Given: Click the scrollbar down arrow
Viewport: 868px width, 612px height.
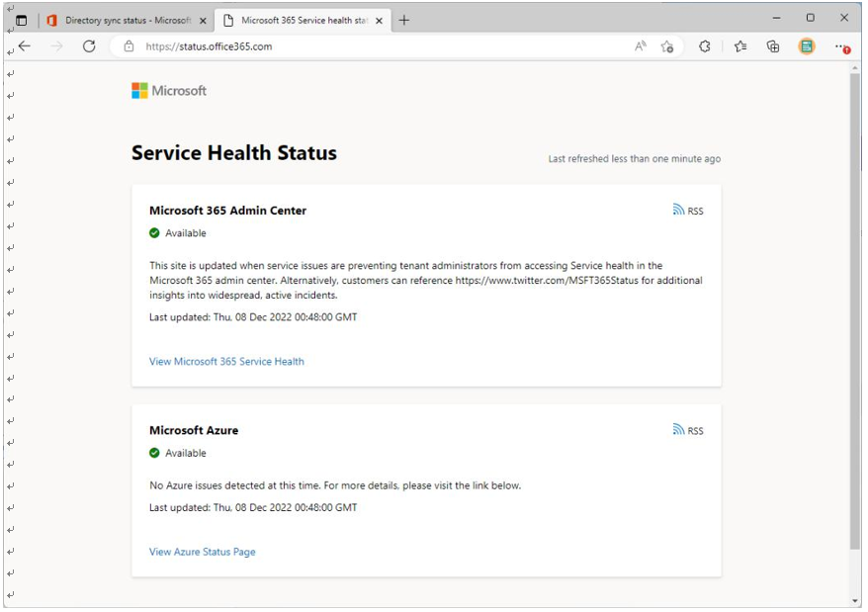Looking at the screenshot, I should [x=855, y=601].
